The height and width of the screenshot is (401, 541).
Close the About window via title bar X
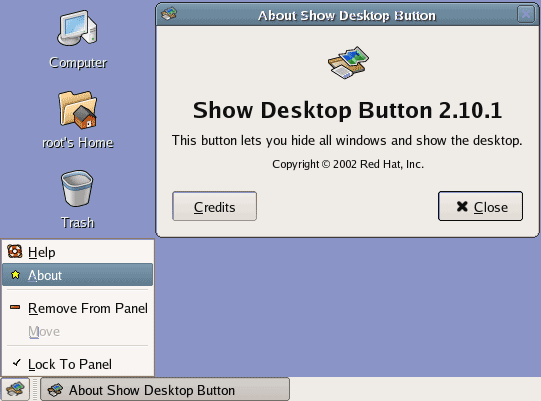pos(526,14)
